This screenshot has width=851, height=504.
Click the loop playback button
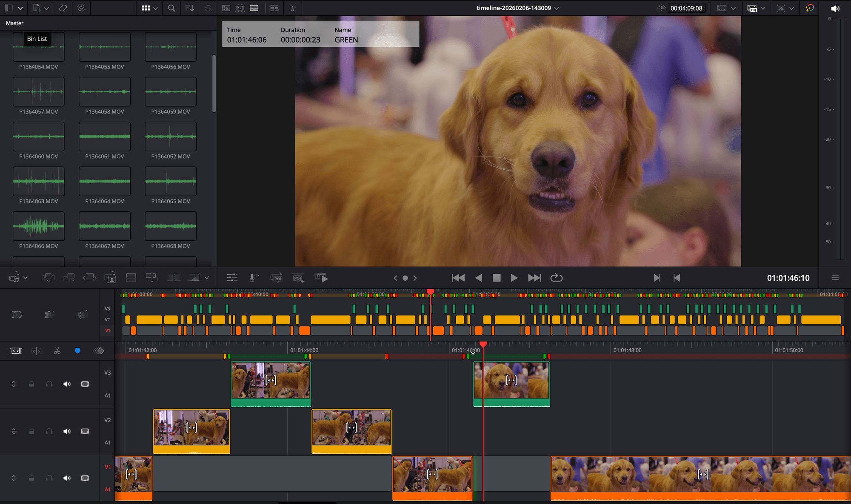tap(557, 278)
